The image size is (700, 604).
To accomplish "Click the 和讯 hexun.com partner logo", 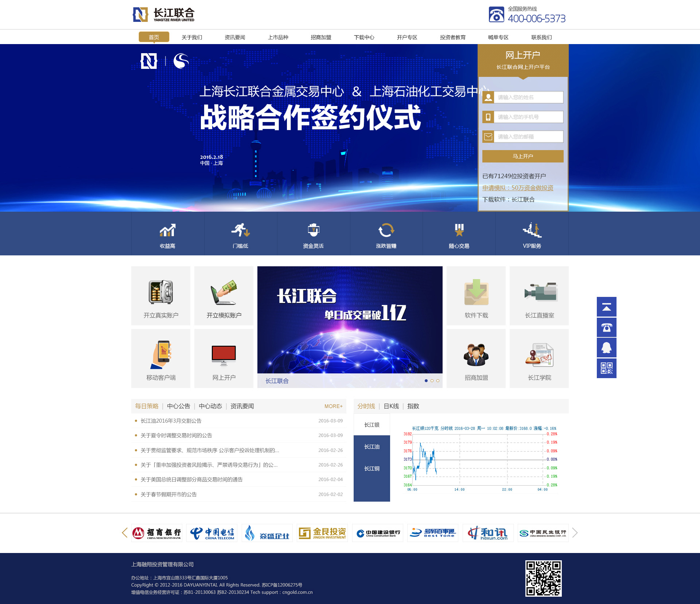I will [488, 533].
